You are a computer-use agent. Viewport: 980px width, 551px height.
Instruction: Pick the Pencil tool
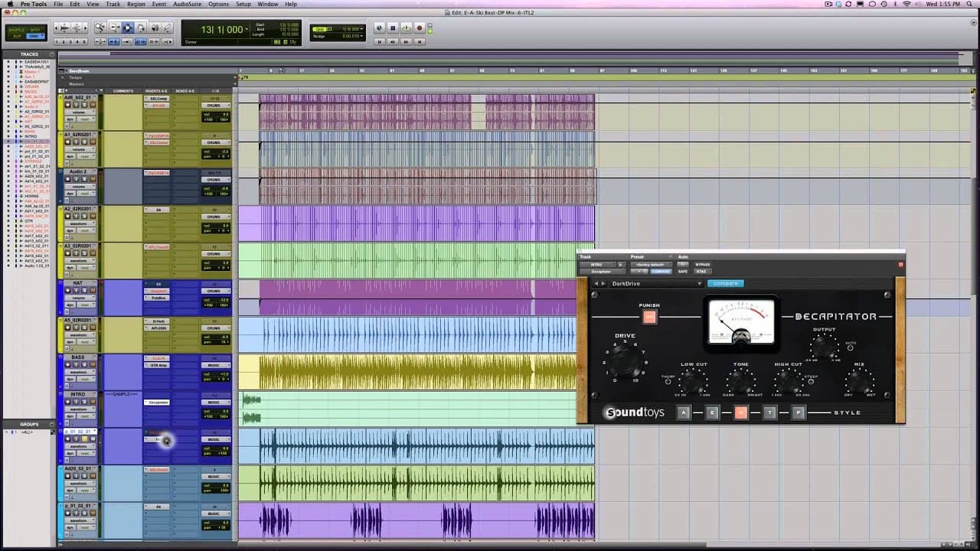[168, 28]
